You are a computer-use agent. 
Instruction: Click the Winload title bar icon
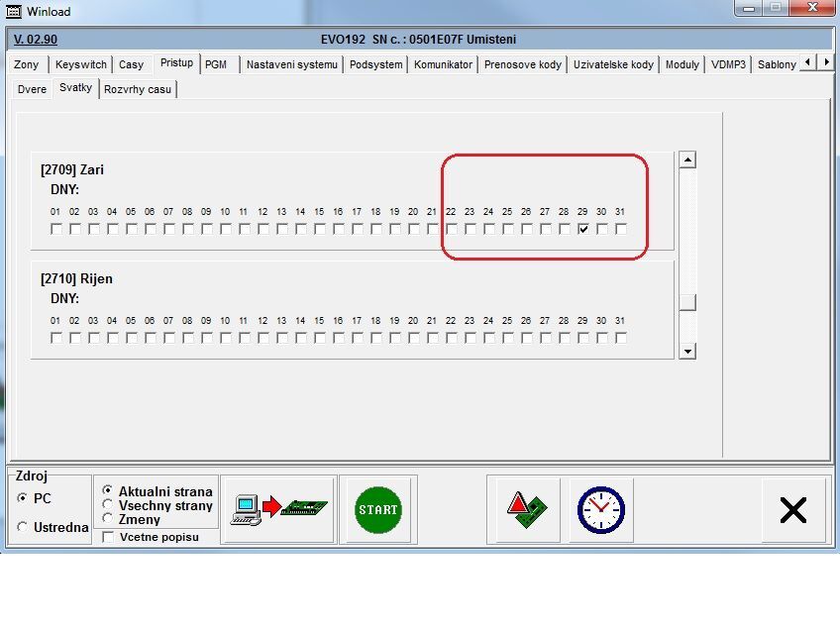13,10
